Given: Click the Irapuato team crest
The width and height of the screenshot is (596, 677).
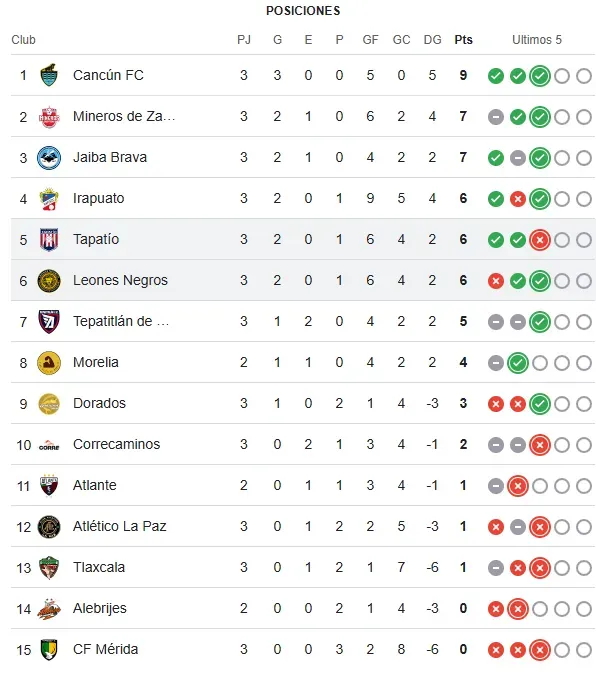Looking at the screenshot, I should 49,199.
